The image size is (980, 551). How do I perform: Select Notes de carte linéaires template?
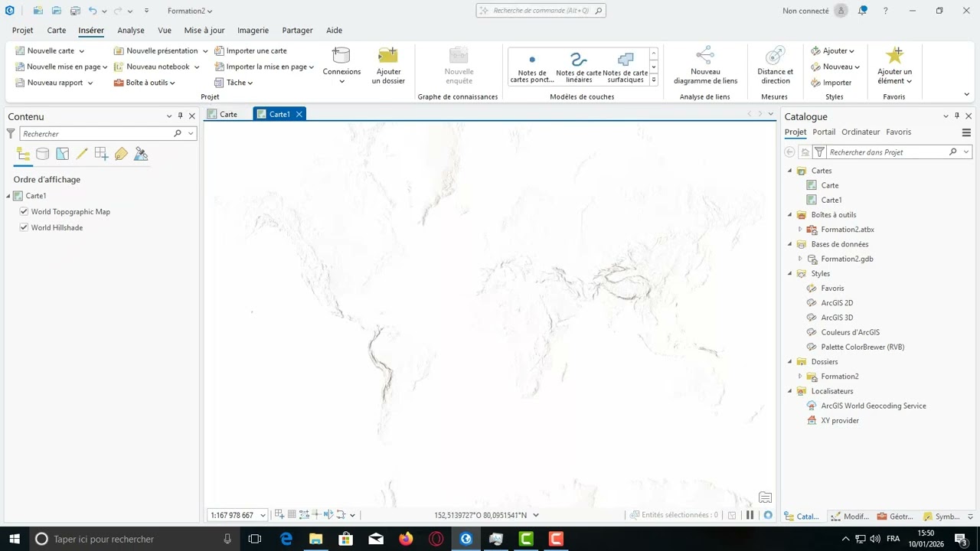(579, 67)
